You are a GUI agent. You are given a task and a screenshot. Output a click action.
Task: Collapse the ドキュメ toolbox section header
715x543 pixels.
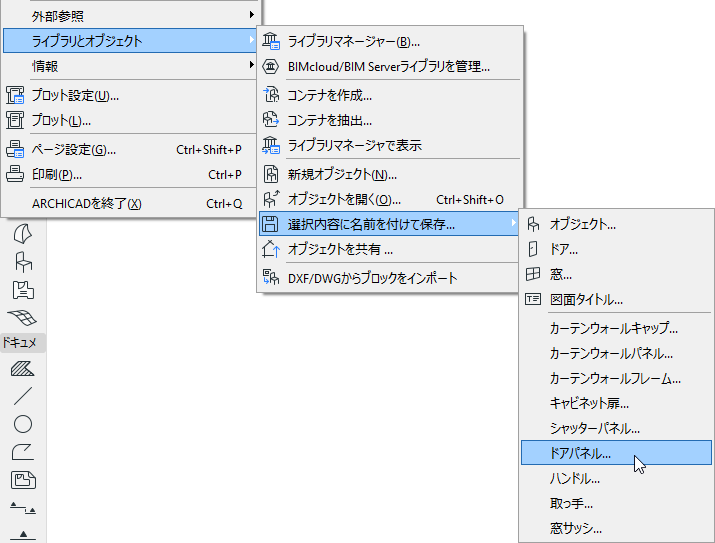click(x=22, y=343)
